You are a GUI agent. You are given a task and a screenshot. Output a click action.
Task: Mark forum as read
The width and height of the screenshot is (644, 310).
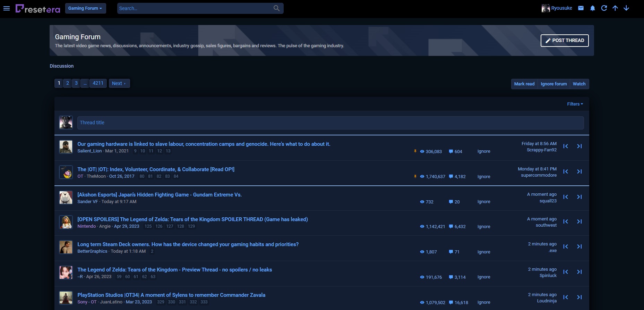(524, 84)
